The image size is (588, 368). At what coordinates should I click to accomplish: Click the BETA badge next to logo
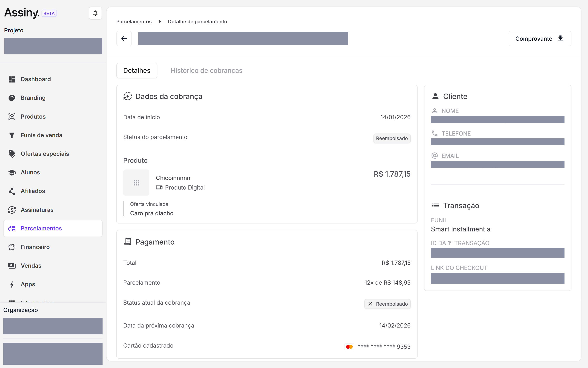(49, 13)
